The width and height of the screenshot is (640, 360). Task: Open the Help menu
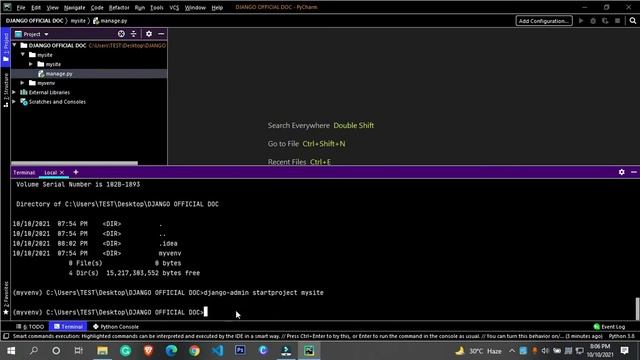(217, 7)
